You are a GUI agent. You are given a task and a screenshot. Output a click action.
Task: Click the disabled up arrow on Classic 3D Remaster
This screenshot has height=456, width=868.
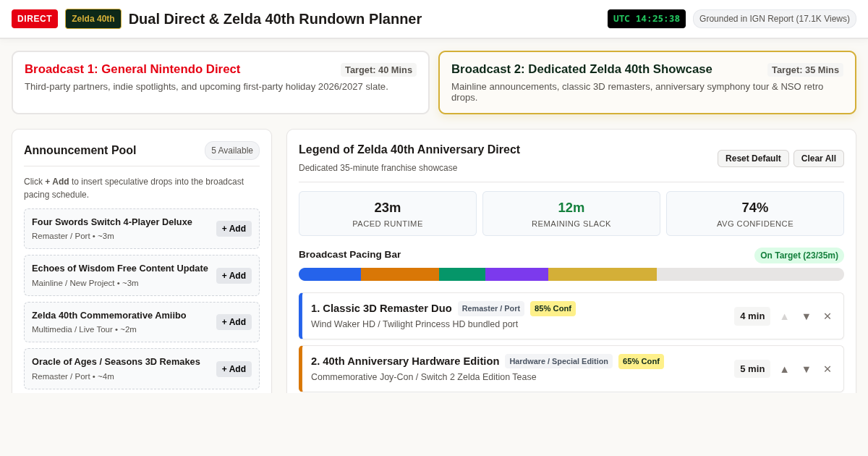pyautogui.click(x=784, y=316)
